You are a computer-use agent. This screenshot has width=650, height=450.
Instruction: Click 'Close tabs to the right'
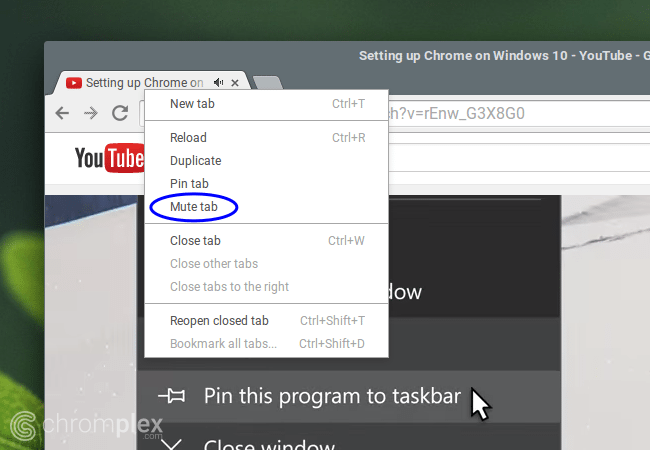point(267,287)
